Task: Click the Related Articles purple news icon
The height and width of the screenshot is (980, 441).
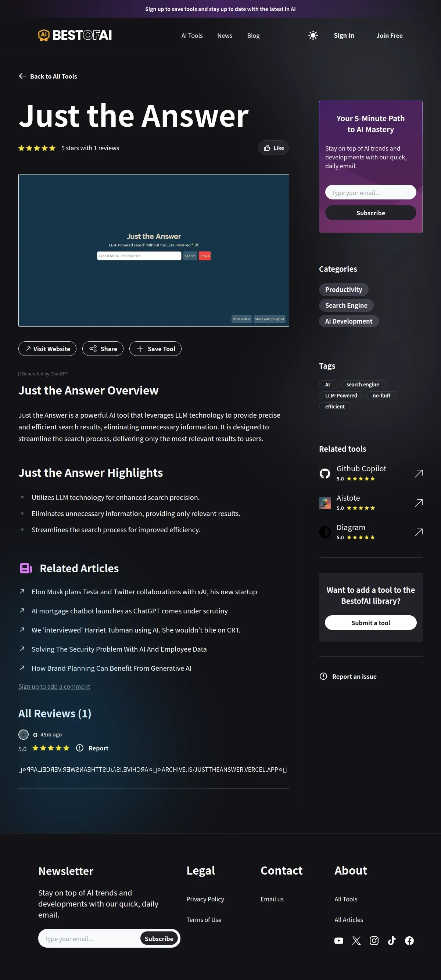Action: pyautogui.click(x=26, y=568)
